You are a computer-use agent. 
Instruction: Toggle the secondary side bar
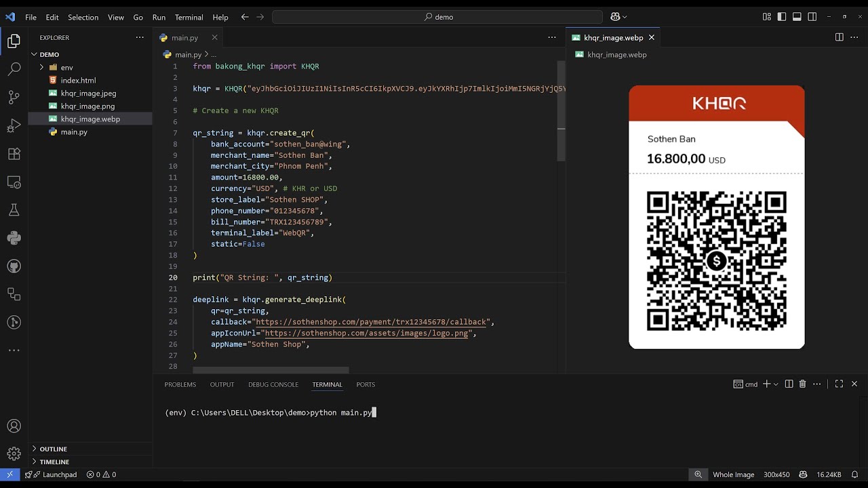coord(812,17)
